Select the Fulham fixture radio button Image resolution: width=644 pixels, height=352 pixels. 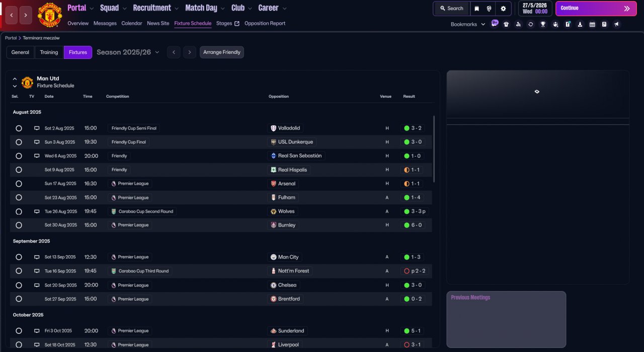pyautogui.click(x=19, y=197)
